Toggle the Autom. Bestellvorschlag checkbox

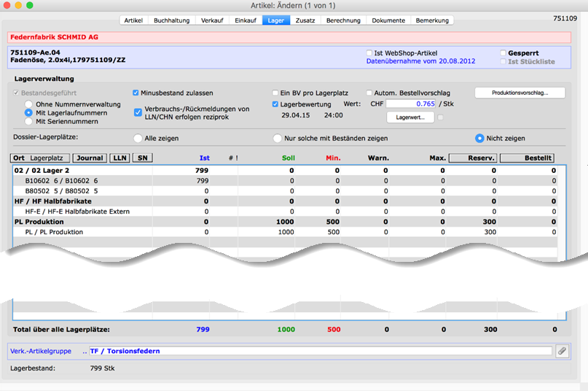[369, 93]
